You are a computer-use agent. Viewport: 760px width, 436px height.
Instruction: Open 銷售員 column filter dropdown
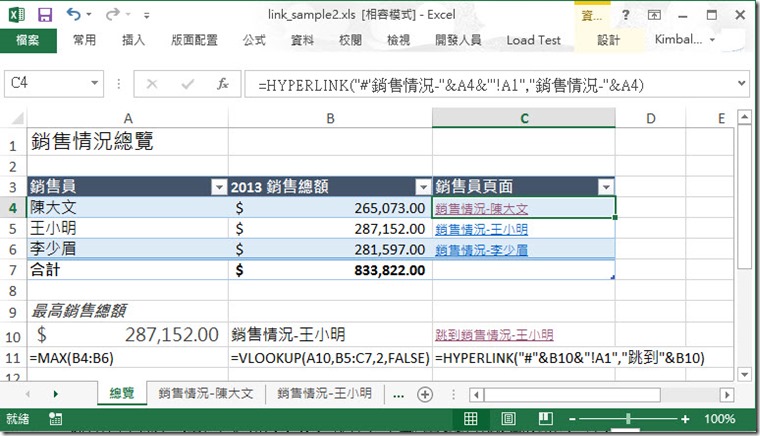219,187
